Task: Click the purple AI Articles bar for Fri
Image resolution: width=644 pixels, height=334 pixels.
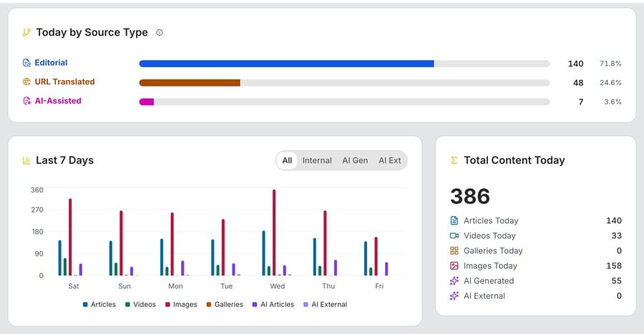Action: point(386,269)
